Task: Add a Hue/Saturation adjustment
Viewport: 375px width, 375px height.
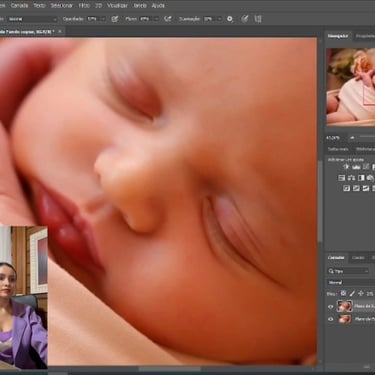Action: click(342, 178)
